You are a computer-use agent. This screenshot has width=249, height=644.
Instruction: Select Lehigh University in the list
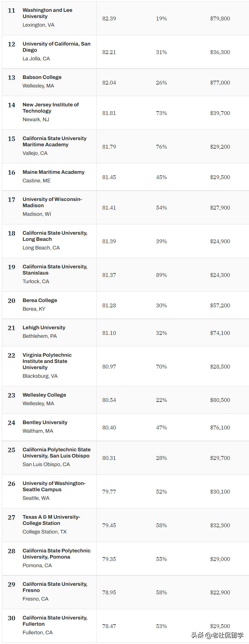[x=44, y=327]
